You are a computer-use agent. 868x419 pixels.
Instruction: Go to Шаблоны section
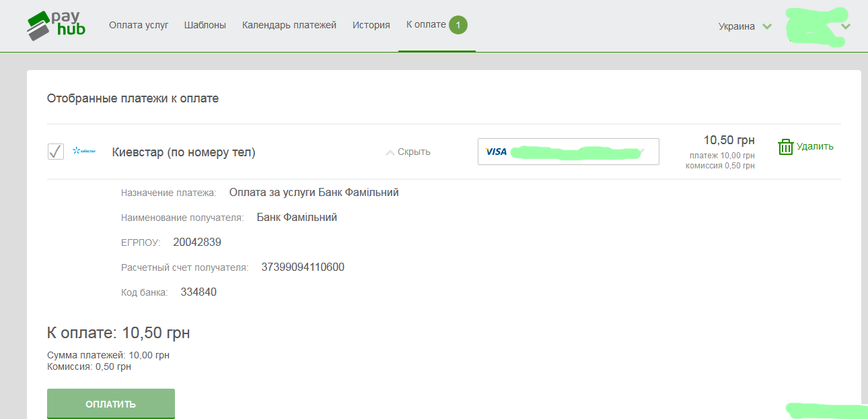(x=205, y=25)
